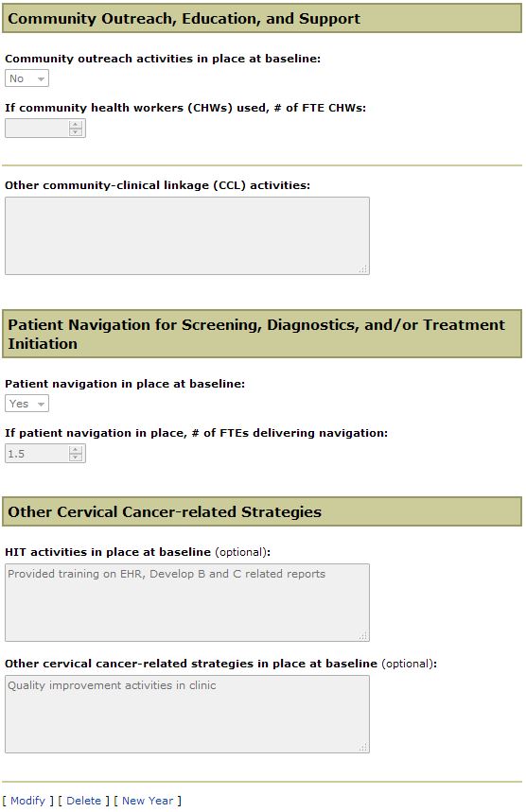Click the FTE CHWs number field
This screenshot has height=812, width=526.
pyautogui.click(x=37, y=129)
